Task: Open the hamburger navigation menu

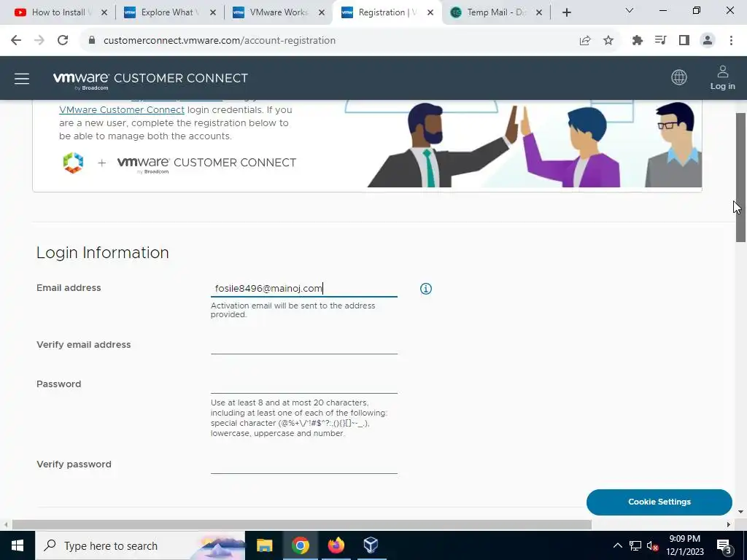Action: [22, 79]
